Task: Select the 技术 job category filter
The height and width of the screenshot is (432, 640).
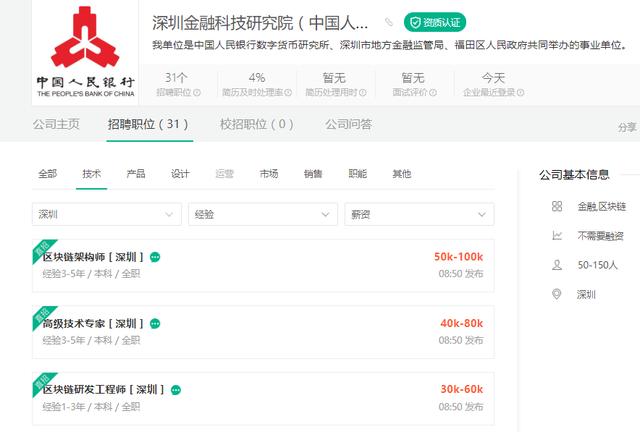Action: [x=91, y=174]
